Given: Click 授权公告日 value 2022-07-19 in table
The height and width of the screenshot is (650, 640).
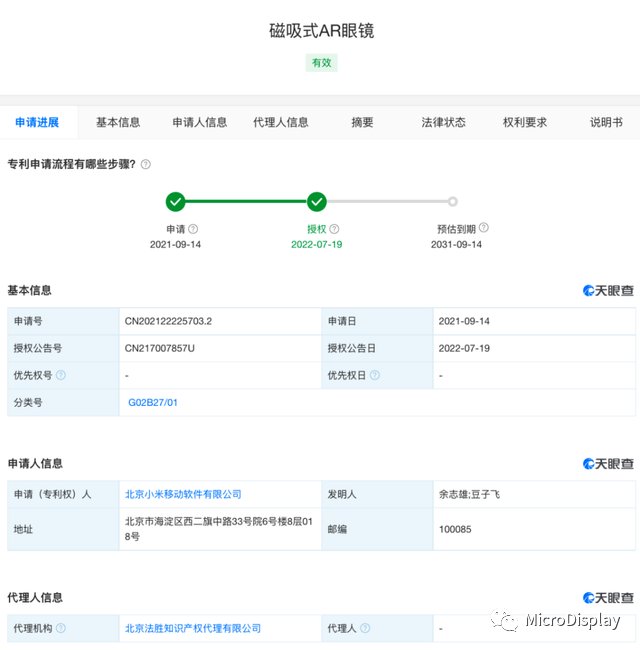Looking at the screenshot, I should [464, 348].
